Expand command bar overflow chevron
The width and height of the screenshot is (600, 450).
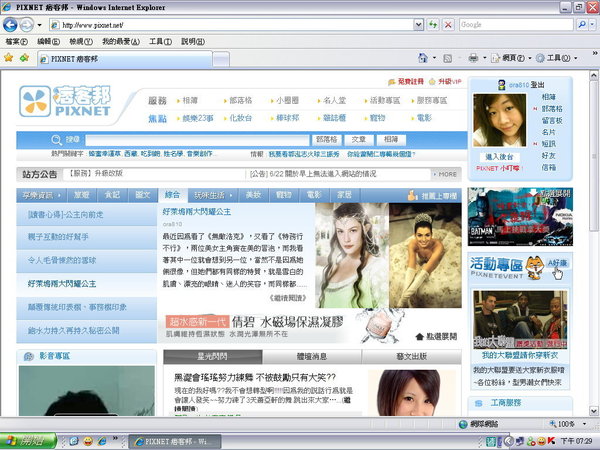(x=595, y=53)
